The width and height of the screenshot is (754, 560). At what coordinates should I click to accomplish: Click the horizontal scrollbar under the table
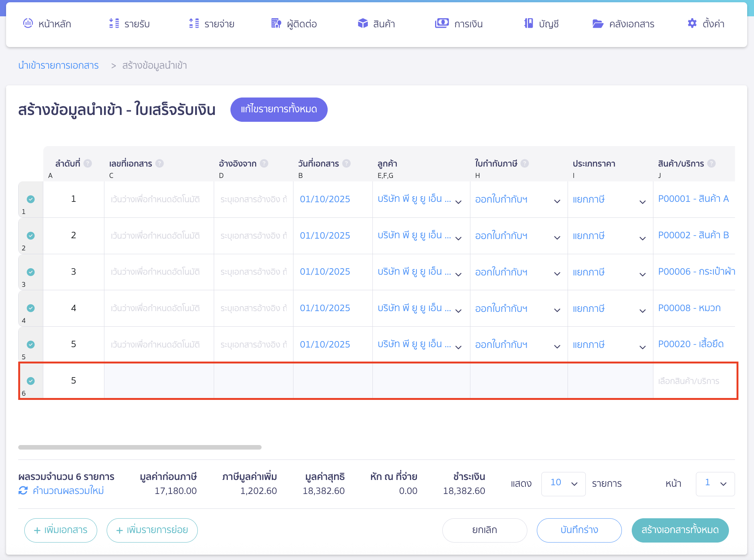(140, 447)
